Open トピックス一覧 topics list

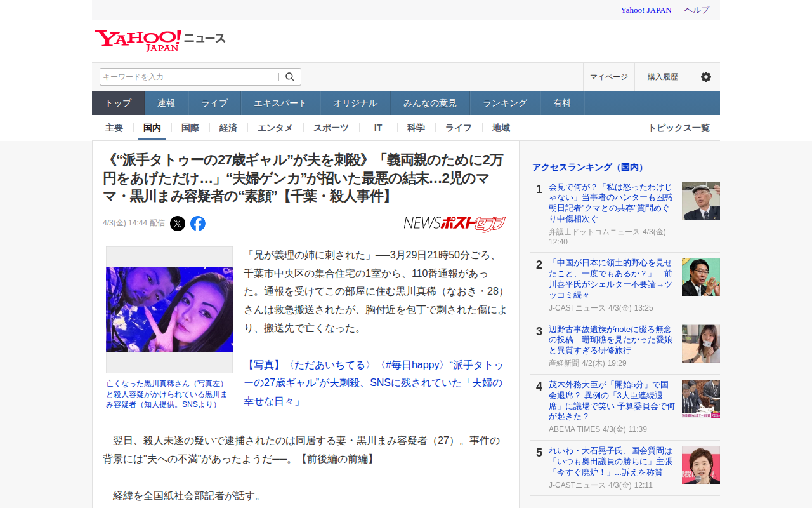click(679, 128)
